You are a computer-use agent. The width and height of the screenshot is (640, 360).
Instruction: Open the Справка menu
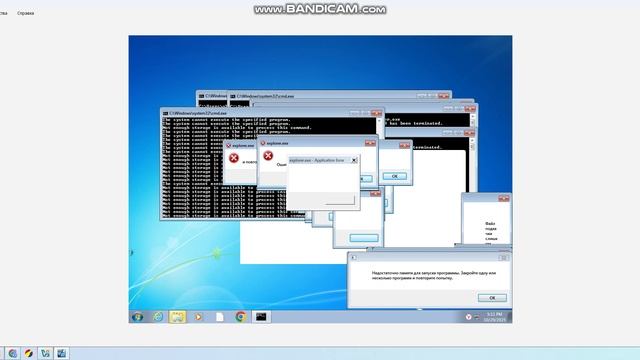pos(25,13)
